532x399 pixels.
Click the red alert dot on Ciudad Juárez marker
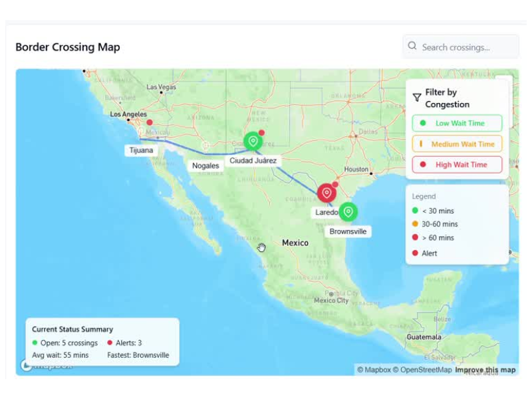pyautogui.click(x=261, y=132)
